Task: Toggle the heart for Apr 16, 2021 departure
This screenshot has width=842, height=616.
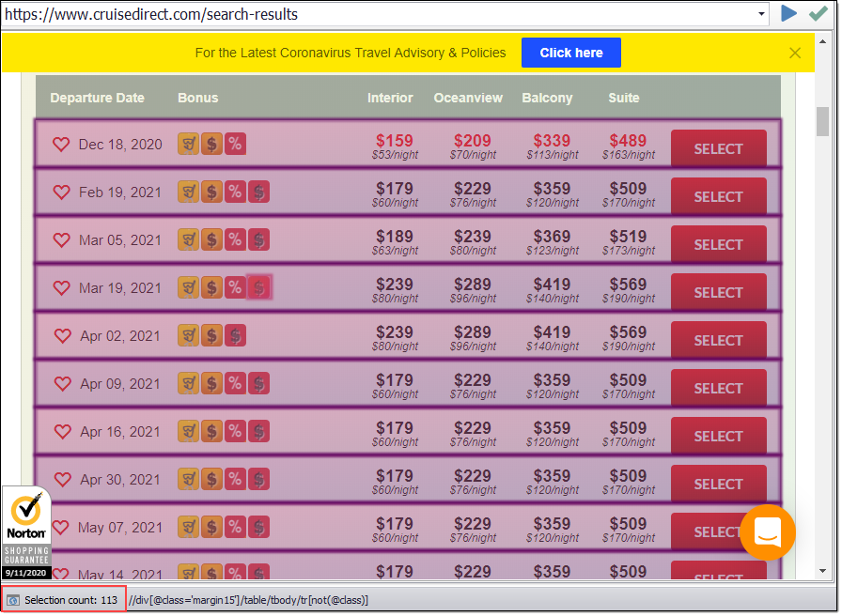Action: click(62, 431)
